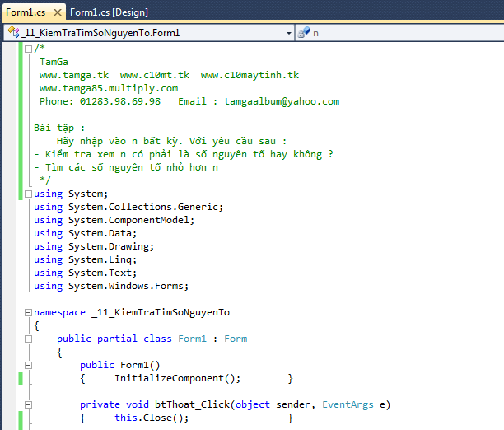Collapse the header comment block
The width and height of the screenshot is (504, 430).
[x=28, y=49]
